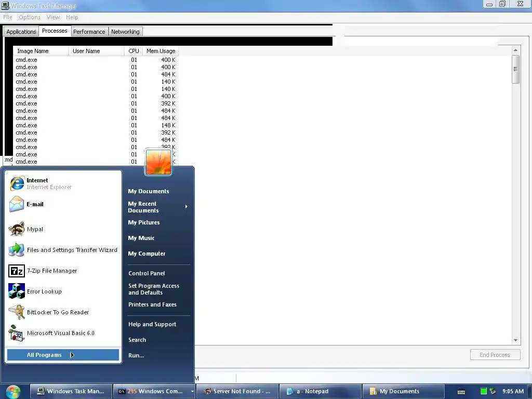
Task: Switch to Server Not Found browser window
Action: click(x=237, y=391)
